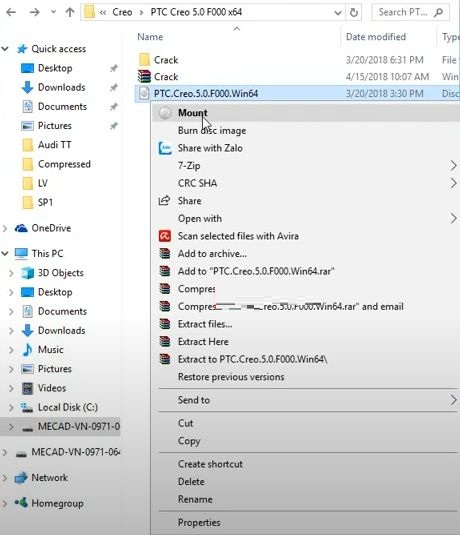Open the Open with submenu arrow

pos(453,218)
